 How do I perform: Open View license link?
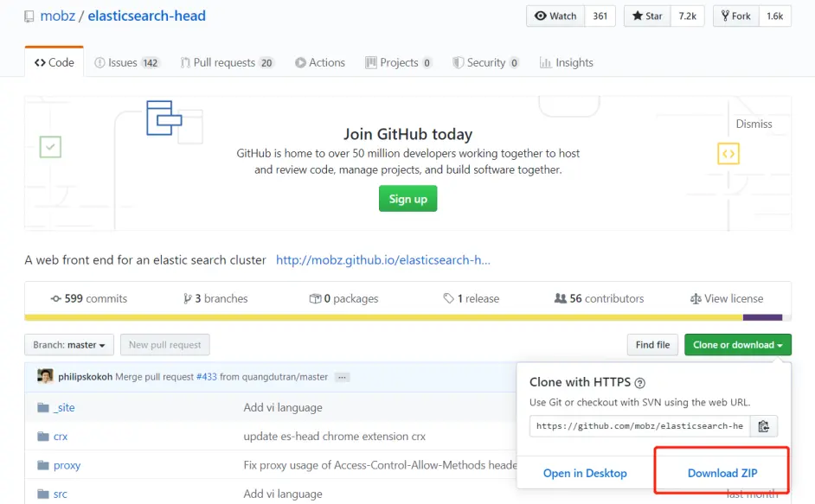[x=727, y=299]
